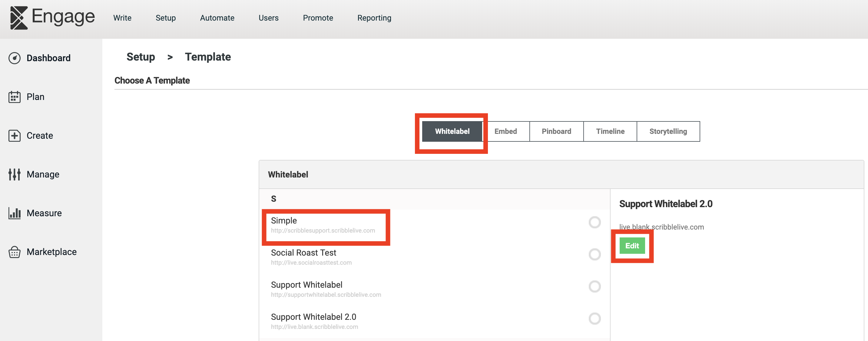Open Marketplace in the sidebar
This screenshot has width=868, height=341.
51,252
